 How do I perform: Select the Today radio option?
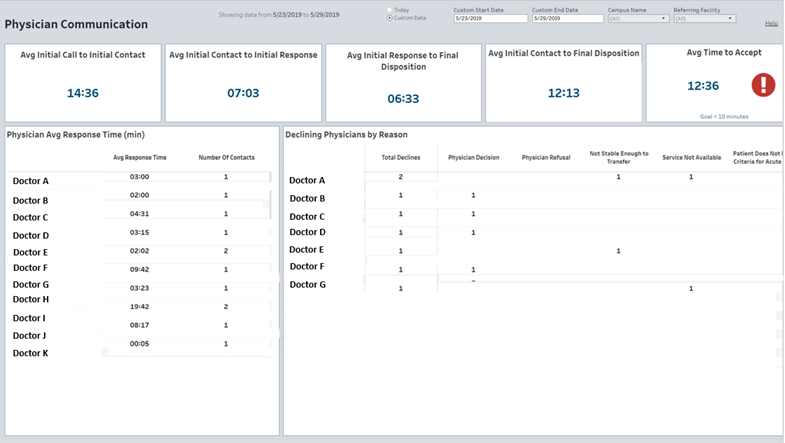point(389,10)
